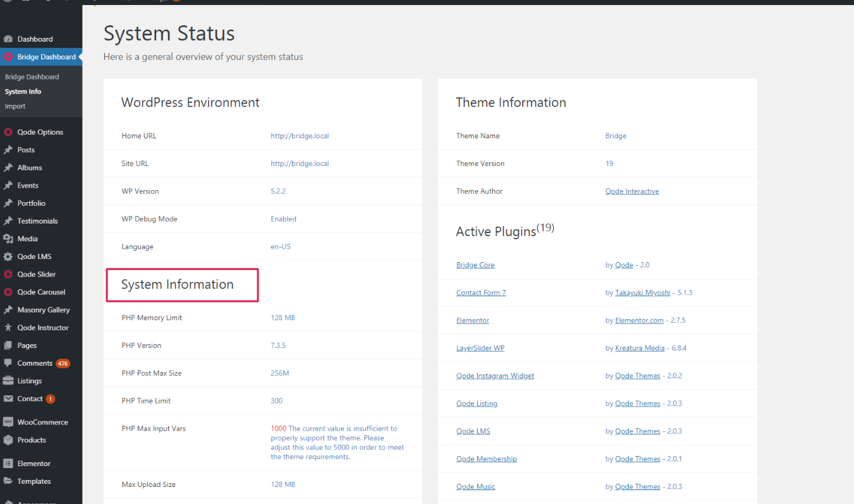
Task: Click the Home URL http://bridge.local value
Action: [300, 136]
